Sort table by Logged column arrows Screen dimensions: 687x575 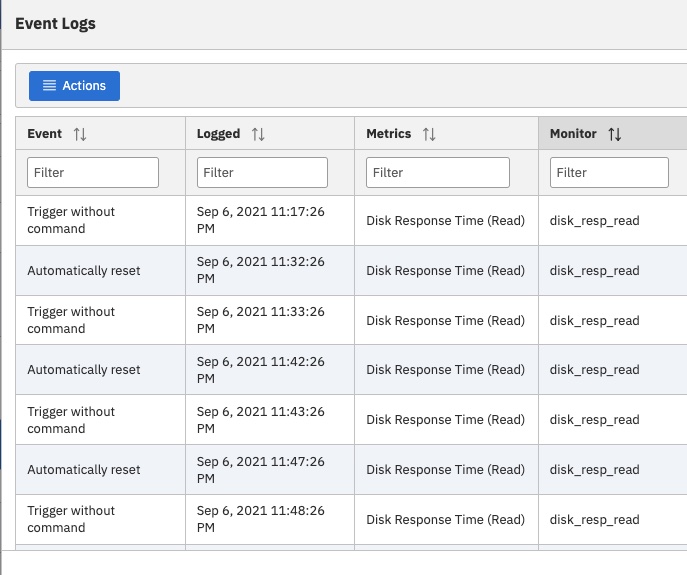pos(258,134)
